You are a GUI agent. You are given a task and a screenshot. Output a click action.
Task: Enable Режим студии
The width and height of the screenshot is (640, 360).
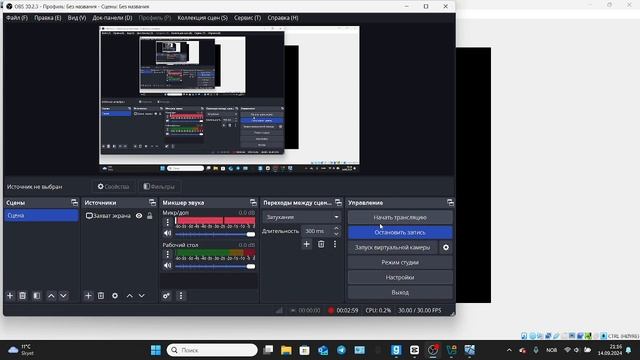point(400,262)
